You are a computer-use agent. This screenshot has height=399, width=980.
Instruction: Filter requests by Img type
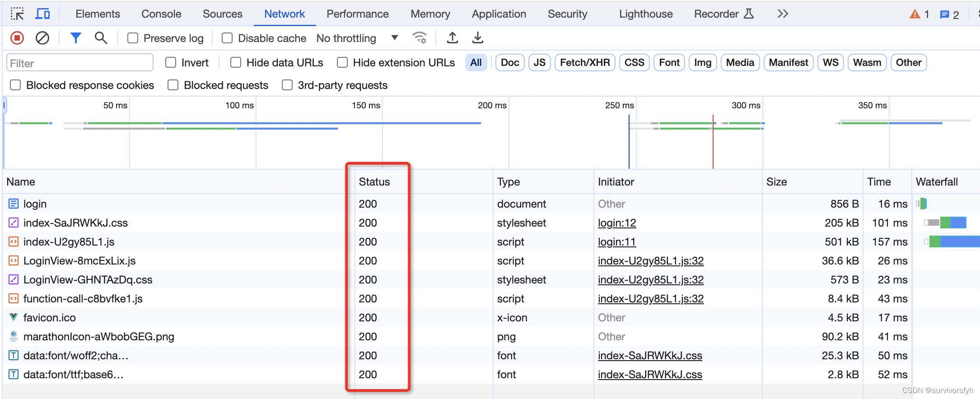[703, 62]
